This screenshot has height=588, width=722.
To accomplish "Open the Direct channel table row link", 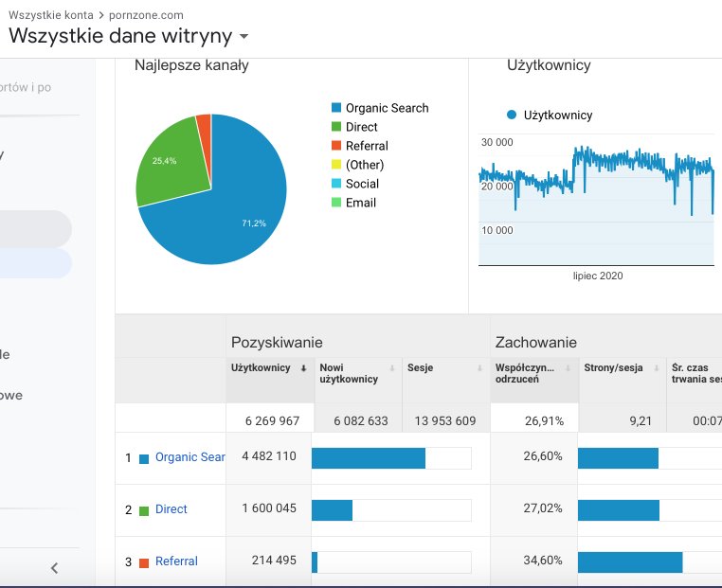I will tap(171, 509).
